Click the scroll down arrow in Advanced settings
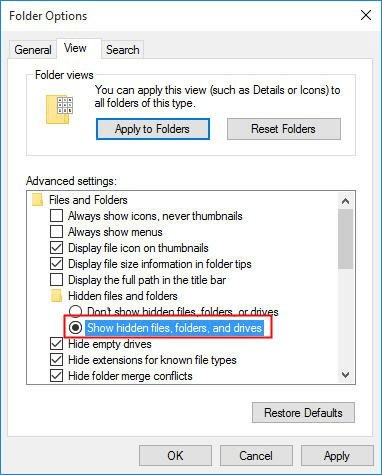The image size is (382, 475). [x=346, y=375]
